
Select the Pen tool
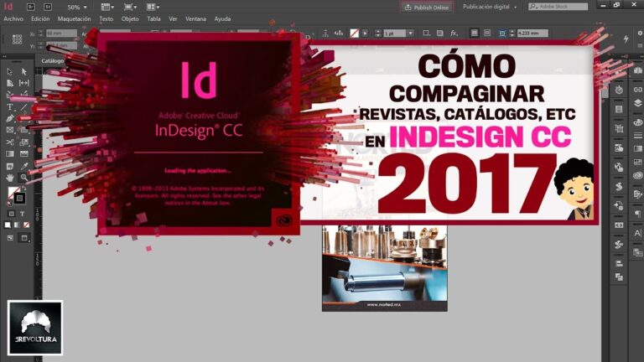point(10,119)
